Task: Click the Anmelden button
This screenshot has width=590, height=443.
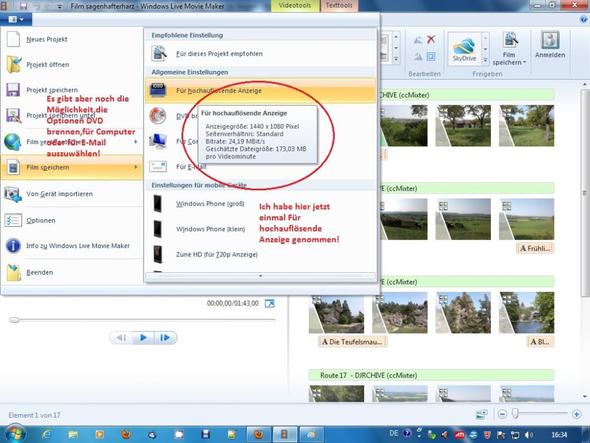Action: tap(550, 45)
